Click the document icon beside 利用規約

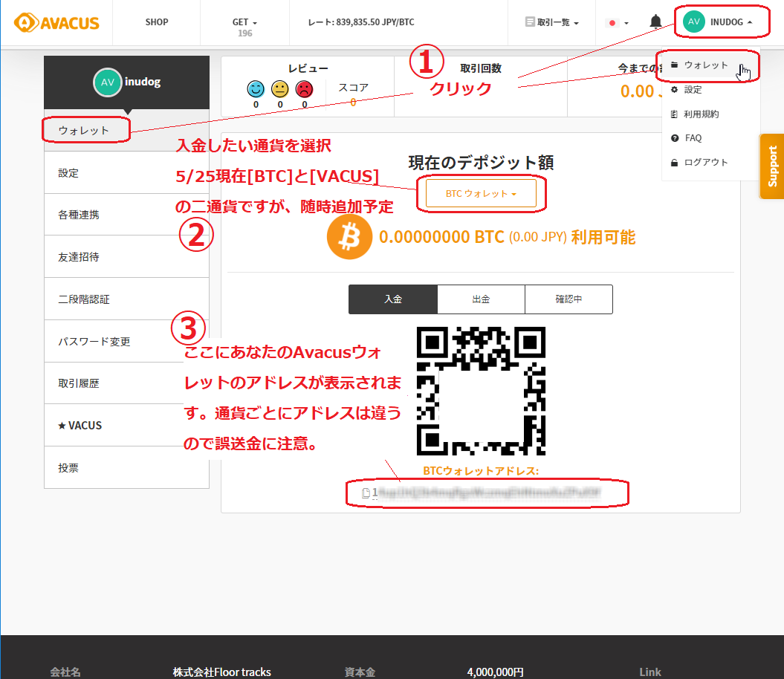coord(676,114)
